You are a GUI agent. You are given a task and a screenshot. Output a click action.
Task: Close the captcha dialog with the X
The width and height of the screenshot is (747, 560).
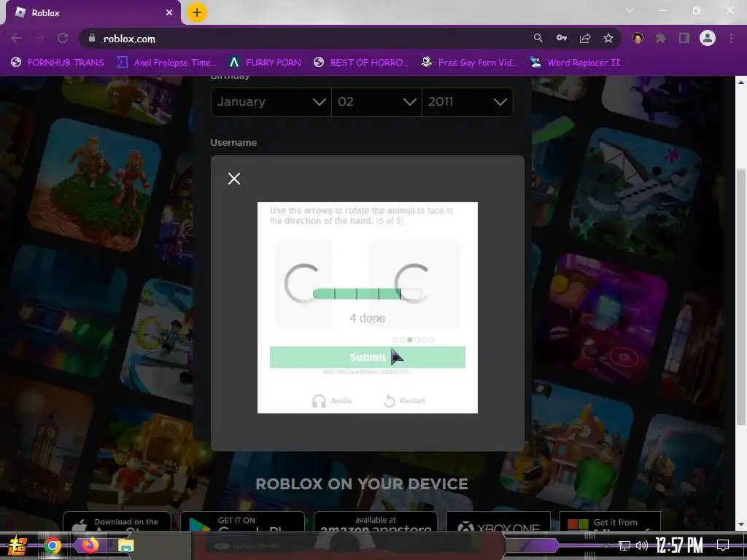(234, 179)
